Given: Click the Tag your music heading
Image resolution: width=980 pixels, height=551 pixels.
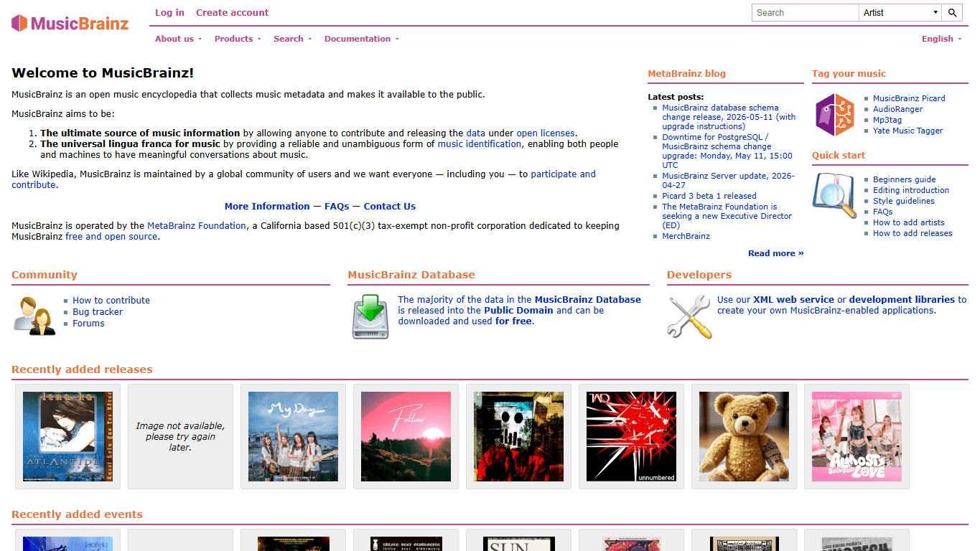Looking at the screenshot, I should click(849, 73).
